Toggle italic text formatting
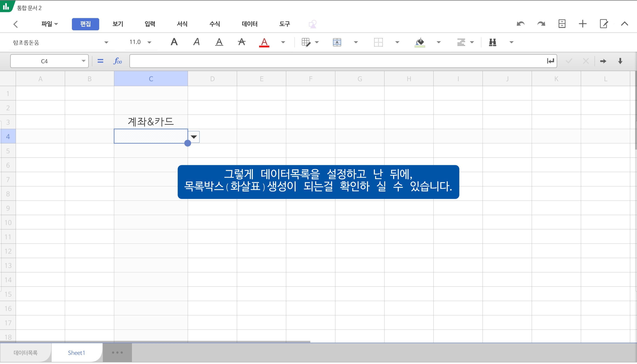The height and width of the screenshot is (364, 637). click(x=197, y=42)
